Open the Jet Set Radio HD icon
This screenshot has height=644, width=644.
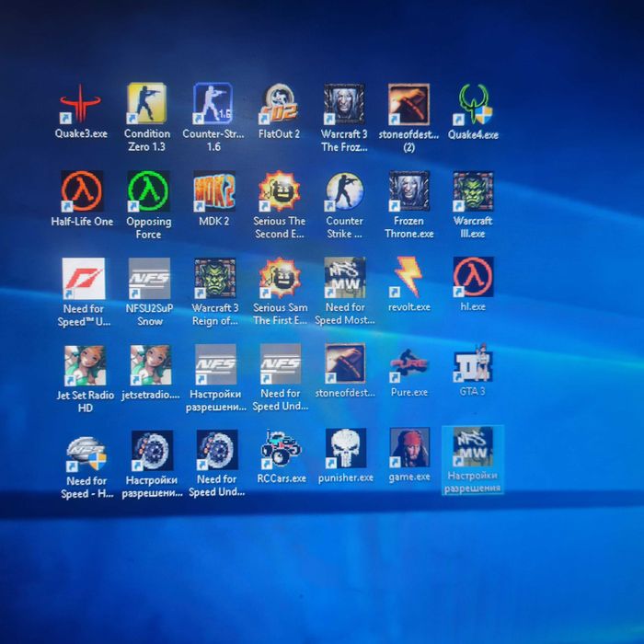[x=84, y=365]
